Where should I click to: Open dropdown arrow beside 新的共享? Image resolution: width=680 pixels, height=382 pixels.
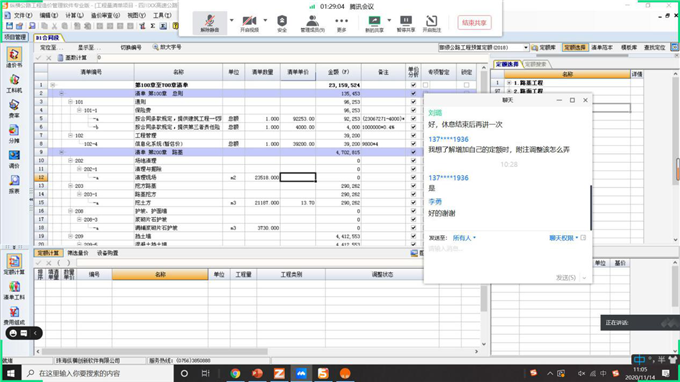coord(389,20)
